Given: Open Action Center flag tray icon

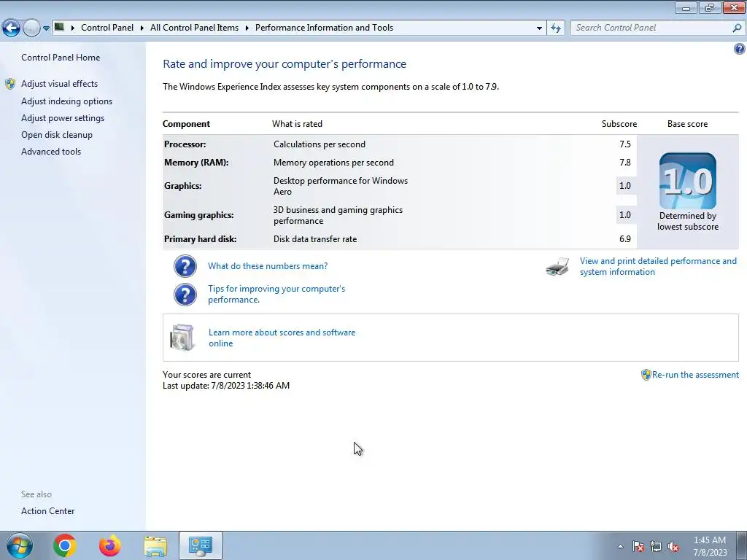Looking at the screenshot, I should click(638, 546).
